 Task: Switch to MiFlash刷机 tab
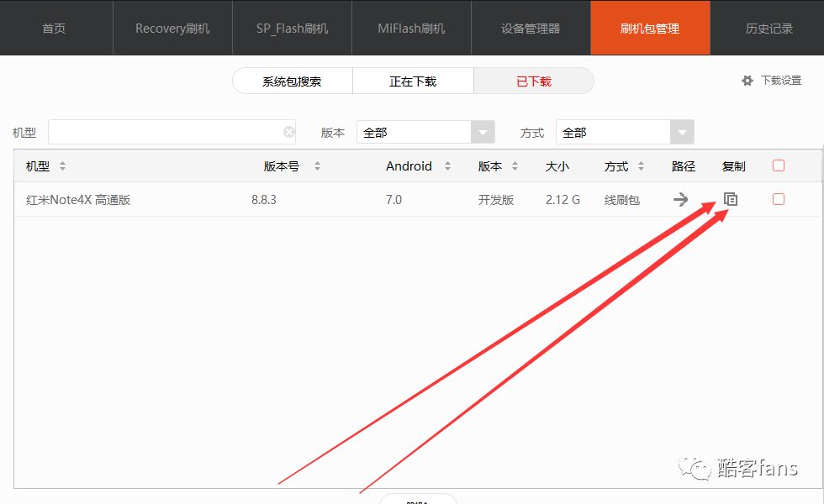click(x=411, y=29)
